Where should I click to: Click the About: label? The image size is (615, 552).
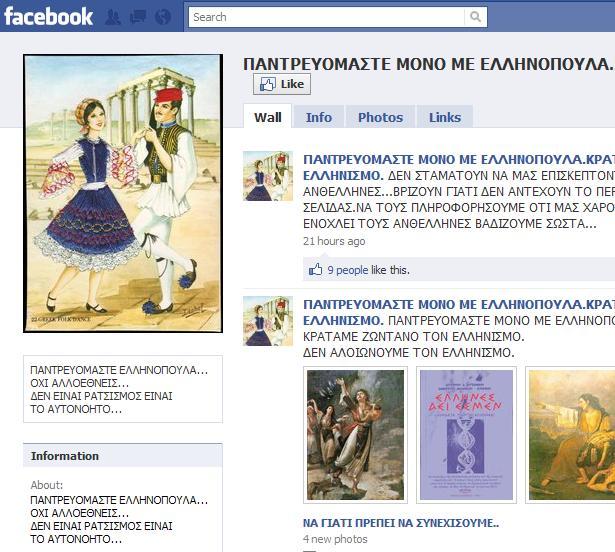47,485
